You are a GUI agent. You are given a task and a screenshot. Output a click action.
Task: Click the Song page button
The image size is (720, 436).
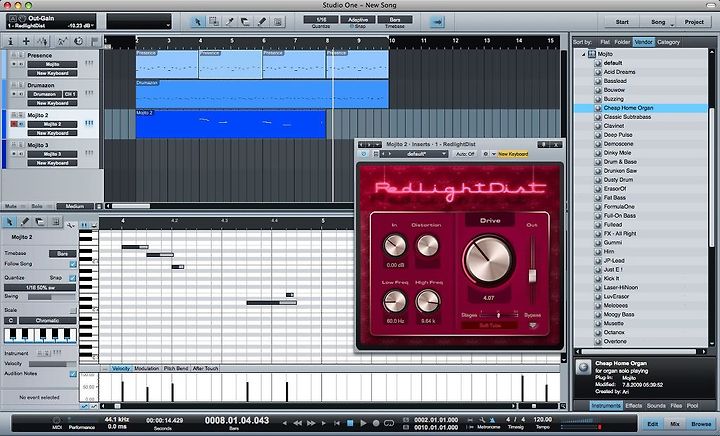pyautogui.click(x=658, y=22)
